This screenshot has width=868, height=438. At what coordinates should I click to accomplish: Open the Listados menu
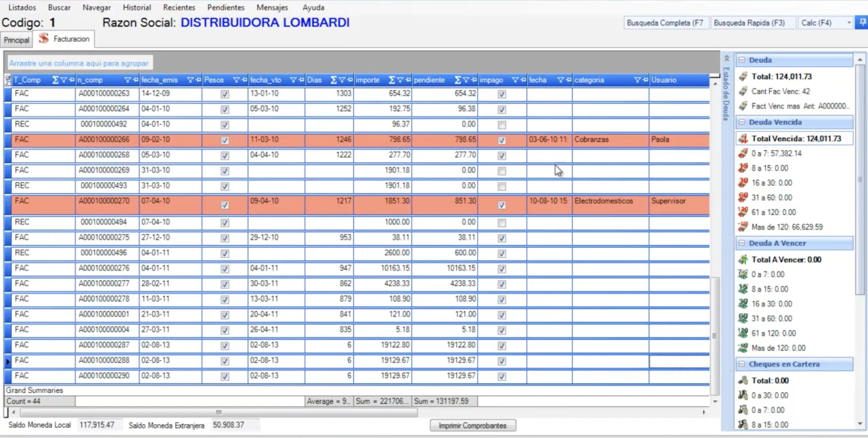coord(22,7)
